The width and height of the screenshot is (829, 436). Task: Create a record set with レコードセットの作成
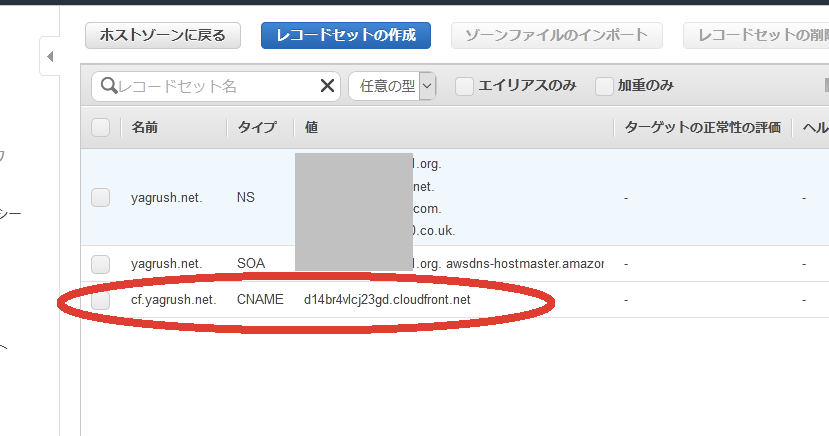click(346, 35)
